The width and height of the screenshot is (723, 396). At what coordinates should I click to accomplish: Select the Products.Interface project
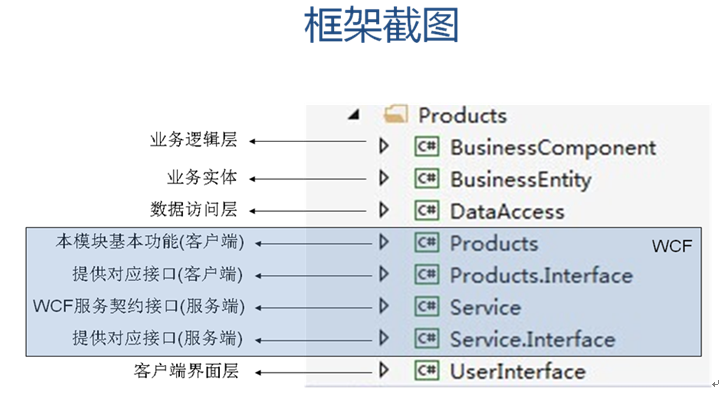point(541,275)
